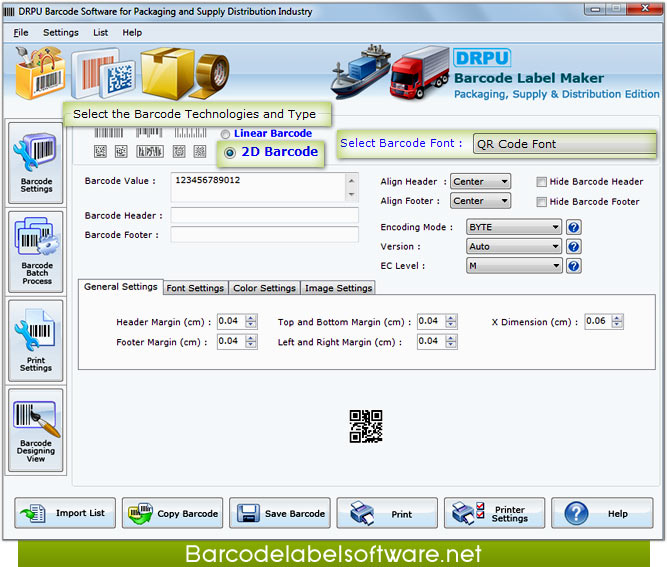Click the third linear barcode sample icon
Viewport: 667px width, 567px height.
coord(190,133)
